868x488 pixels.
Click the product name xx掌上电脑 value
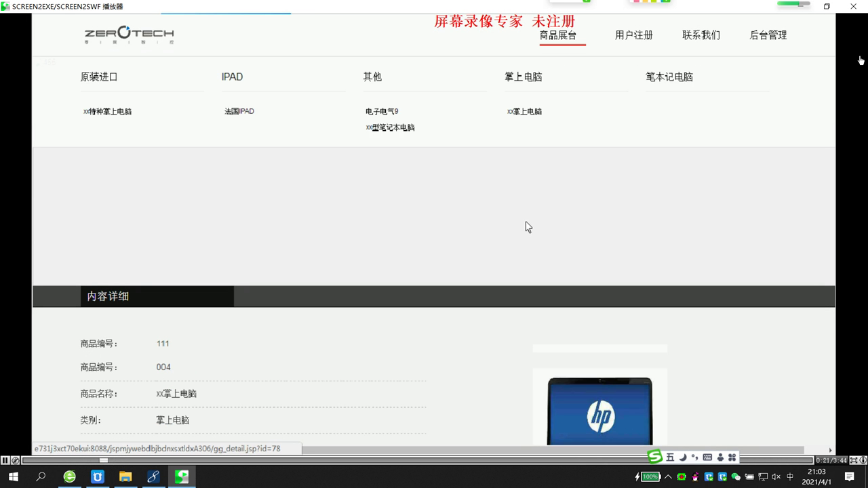click(x=176, y=394)
